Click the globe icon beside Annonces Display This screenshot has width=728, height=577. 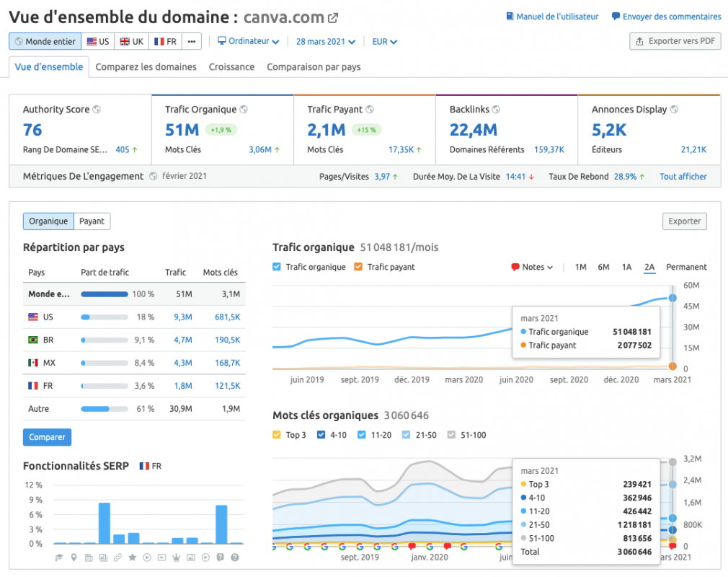click(674, 110)
